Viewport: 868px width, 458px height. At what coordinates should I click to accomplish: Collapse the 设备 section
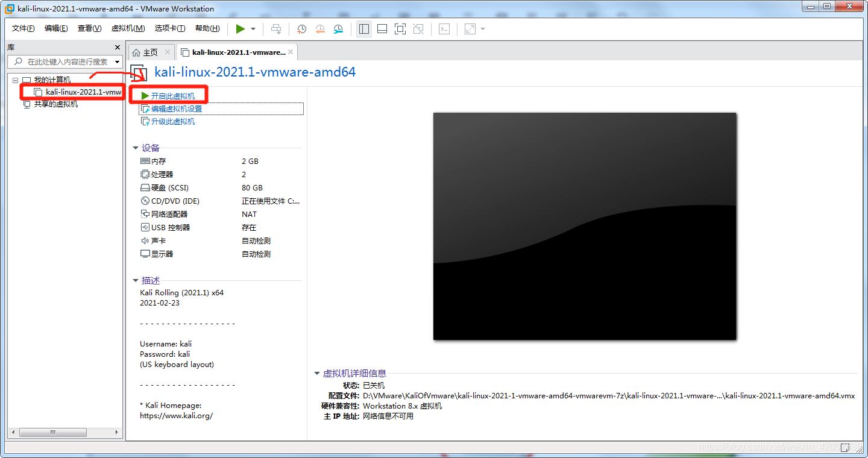pyautogui.click(x=136, y=148)
